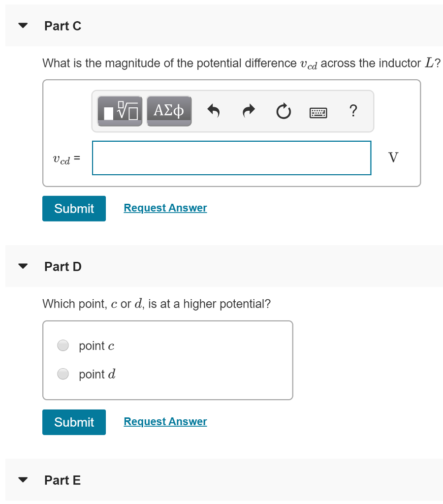Expand the Part E section triangle
443x504 pixels.
coord(22,479)
